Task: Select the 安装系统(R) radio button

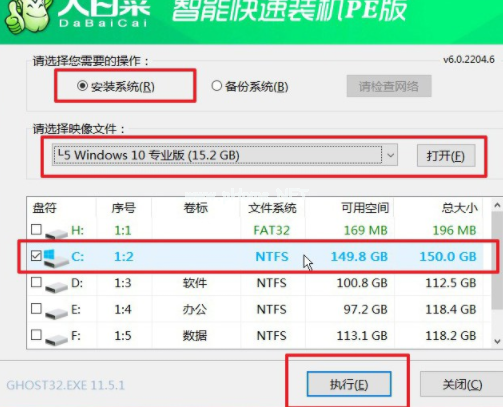Action: (82, 86)
